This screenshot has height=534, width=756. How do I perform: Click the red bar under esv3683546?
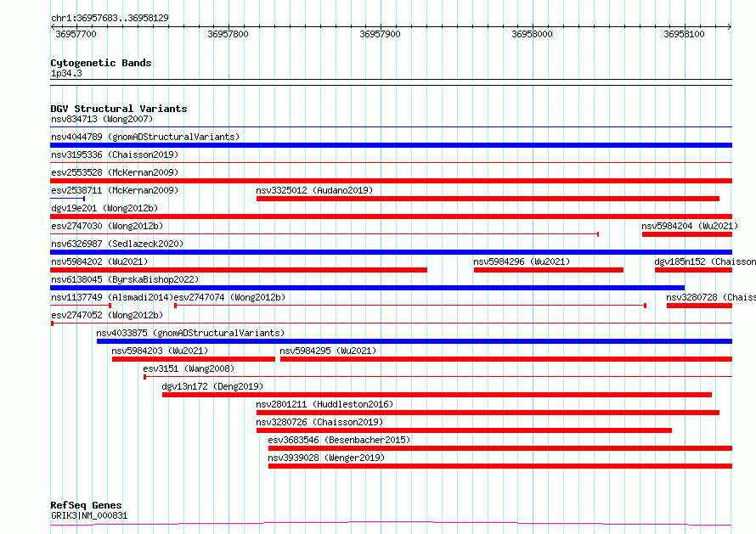pyautogui.click(x=500, y=448)
